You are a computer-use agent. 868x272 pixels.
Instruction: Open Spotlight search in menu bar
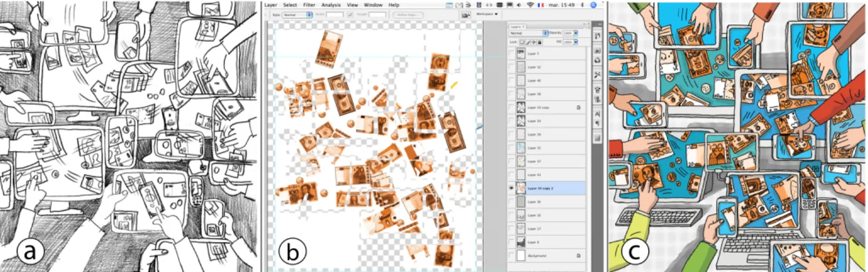594,5
